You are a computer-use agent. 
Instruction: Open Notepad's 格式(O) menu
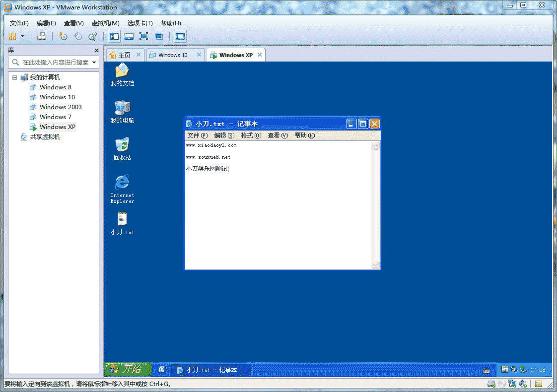[251, 135]
